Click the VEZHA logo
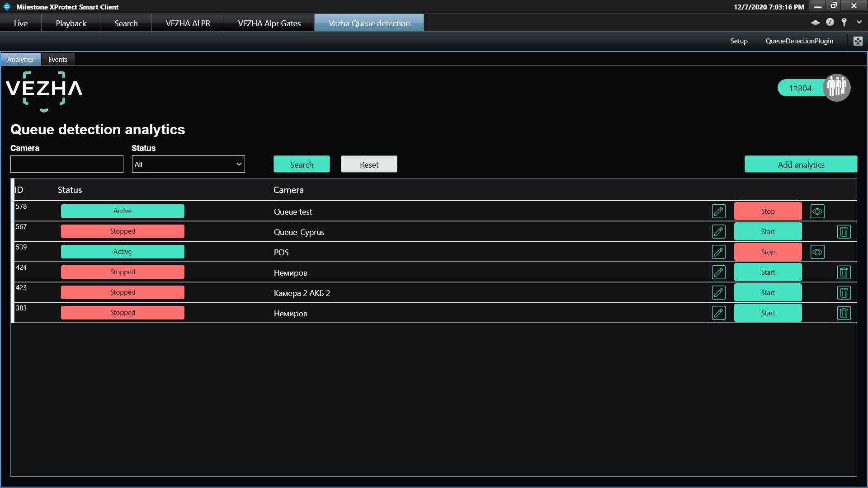 tap(44, 91)
